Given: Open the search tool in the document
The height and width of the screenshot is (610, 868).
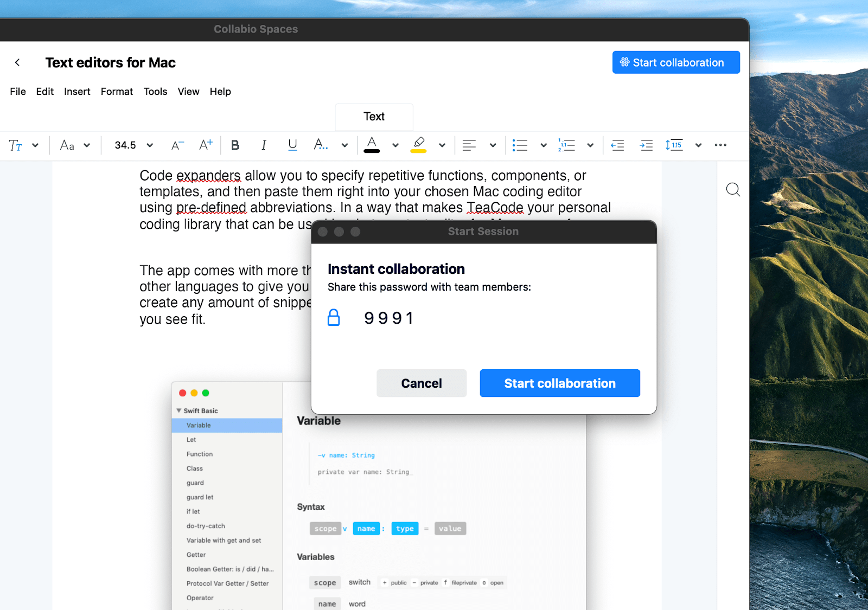Looking at the screenshot, I should pyautogui.click(x=733, y=190).
